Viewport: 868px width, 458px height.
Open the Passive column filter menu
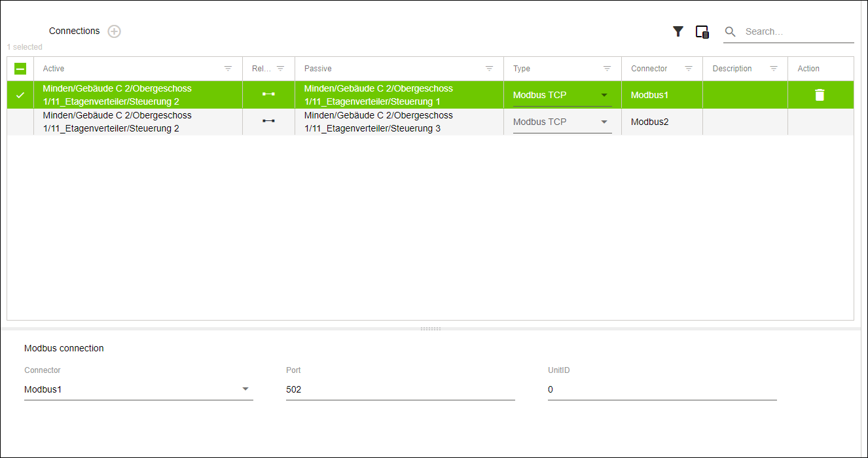tap(489, 69)
